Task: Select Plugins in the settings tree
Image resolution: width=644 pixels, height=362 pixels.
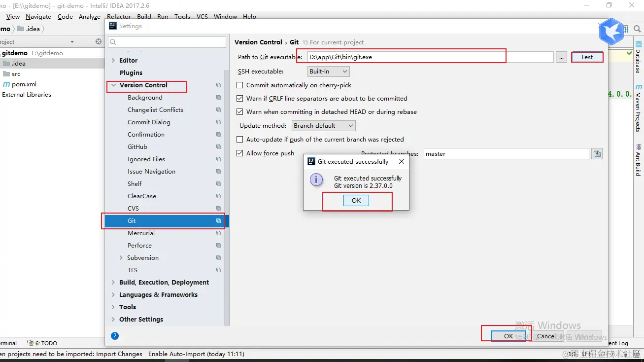Action: point(131,73)
